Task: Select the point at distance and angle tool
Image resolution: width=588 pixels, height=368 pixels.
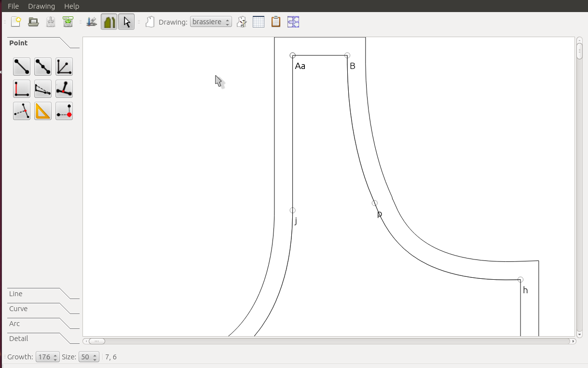Action: click(21, 66)
